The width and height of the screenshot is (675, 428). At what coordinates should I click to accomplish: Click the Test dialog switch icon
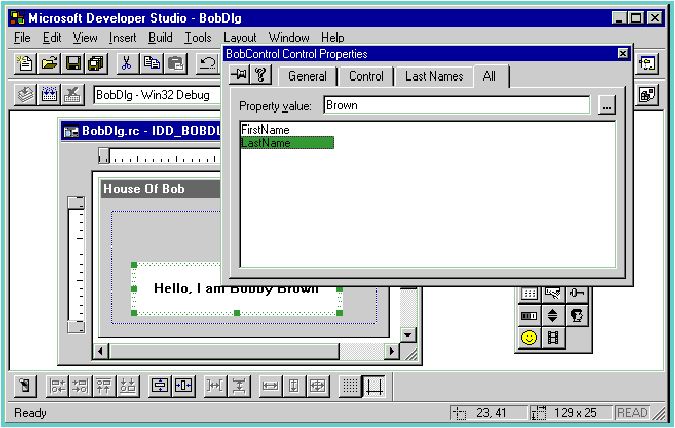[26, 385]
